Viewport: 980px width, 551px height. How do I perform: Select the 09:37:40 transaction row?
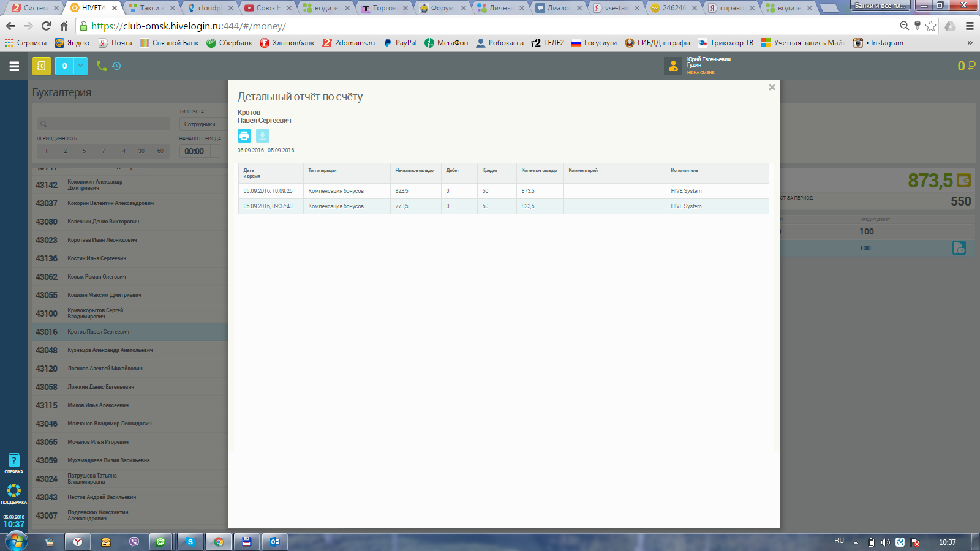tap(502, 206)
